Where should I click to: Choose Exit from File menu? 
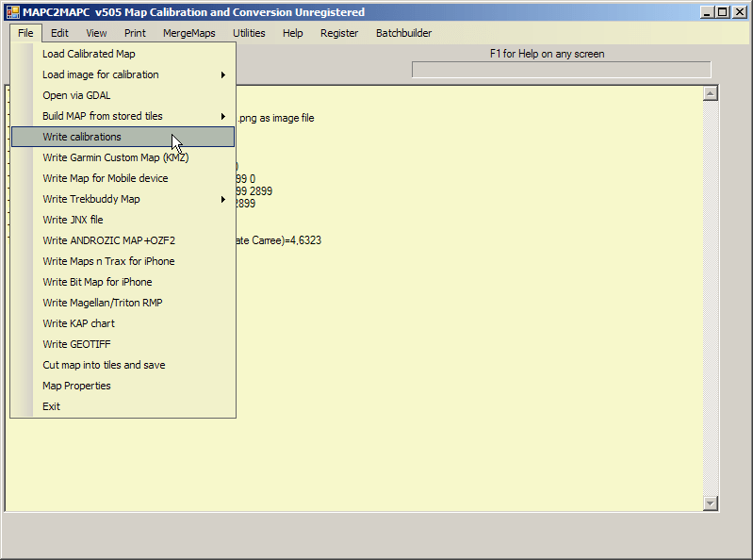[x=123, y=406]
